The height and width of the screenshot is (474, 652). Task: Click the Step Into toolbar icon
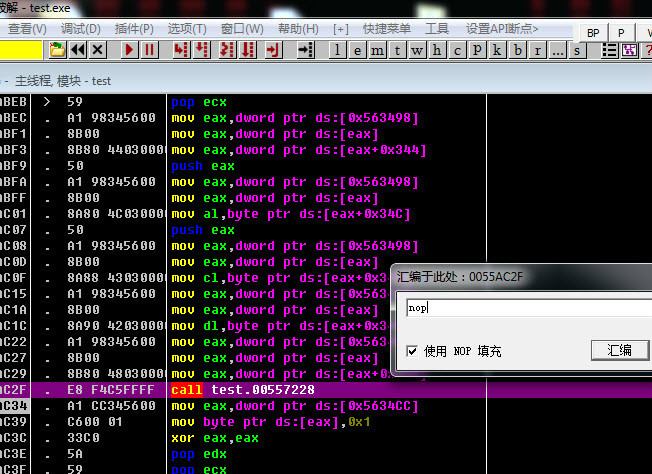point(182,50)
